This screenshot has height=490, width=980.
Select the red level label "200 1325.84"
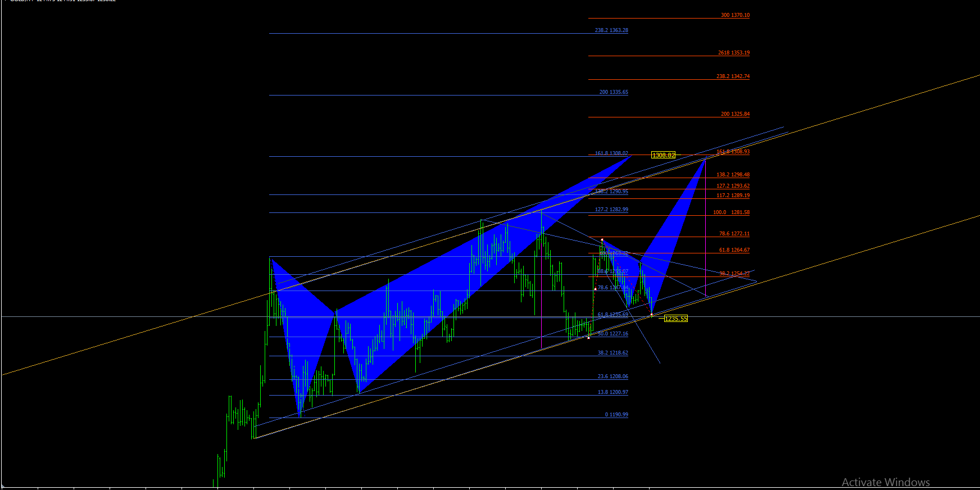[735, 114]
